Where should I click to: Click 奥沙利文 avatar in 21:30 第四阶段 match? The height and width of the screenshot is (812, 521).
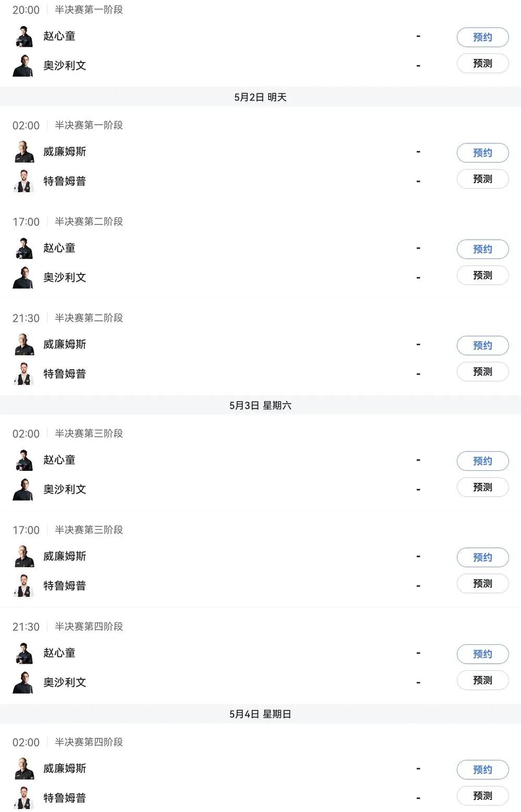23,682
